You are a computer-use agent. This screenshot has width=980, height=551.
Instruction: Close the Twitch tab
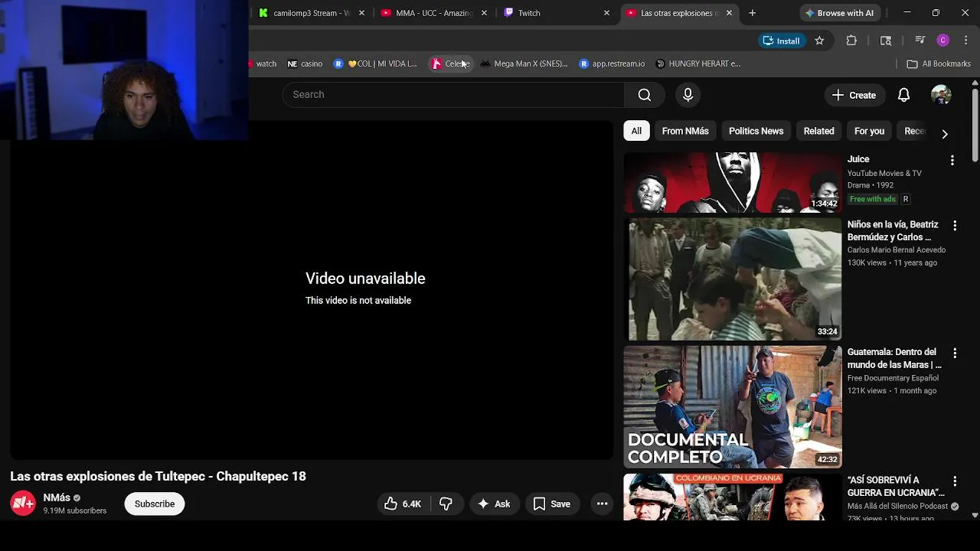[606, 13]
